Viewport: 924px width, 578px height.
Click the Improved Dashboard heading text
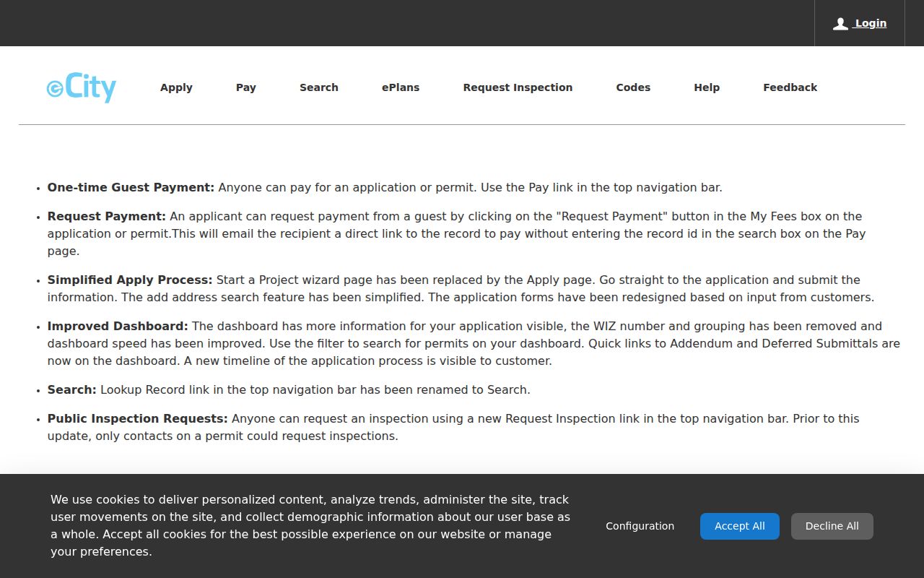(118, 326)
